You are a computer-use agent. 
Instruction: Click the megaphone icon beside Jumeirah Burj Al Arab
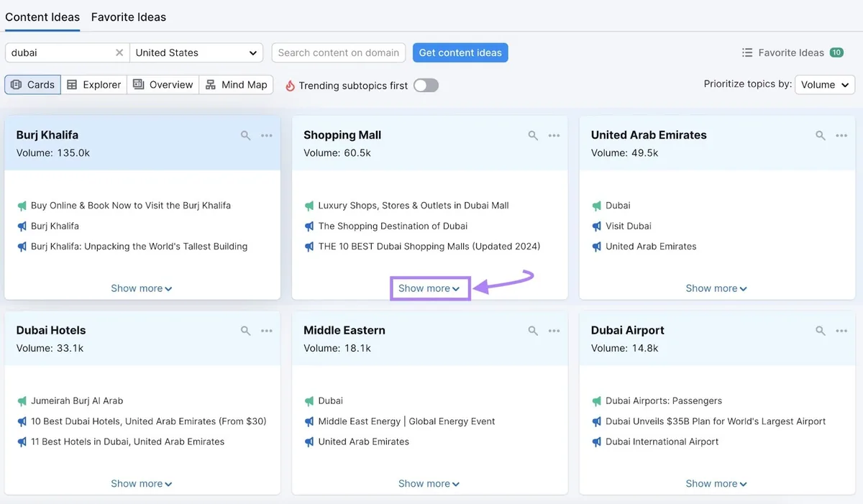pyautogui.click(x=22, y=401)
